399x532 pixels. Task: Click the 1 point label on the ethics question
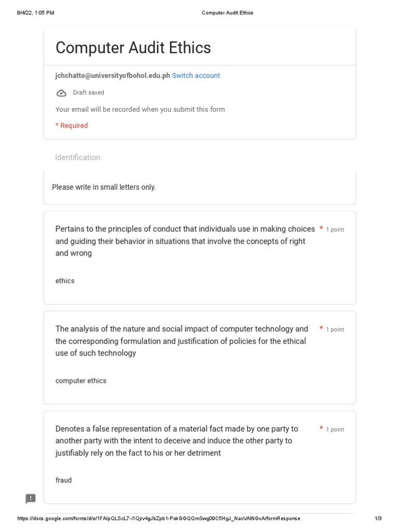(335, 230)
